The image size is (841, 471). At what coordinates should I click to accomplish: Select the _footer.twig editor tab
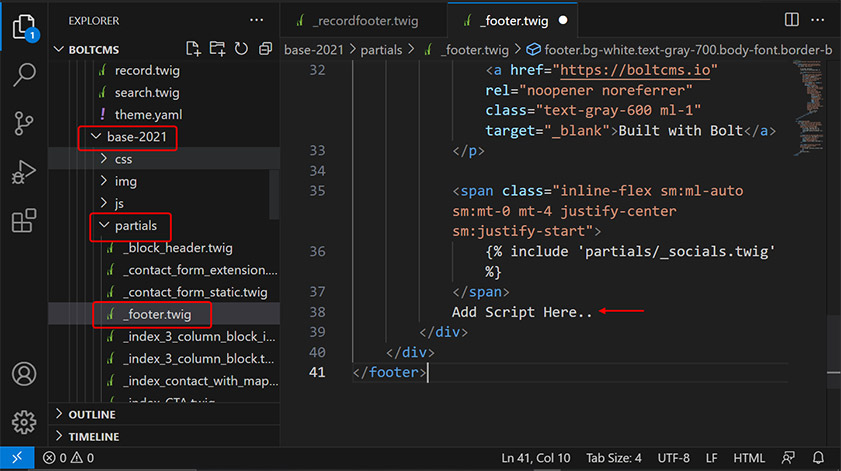click(512, 20)
